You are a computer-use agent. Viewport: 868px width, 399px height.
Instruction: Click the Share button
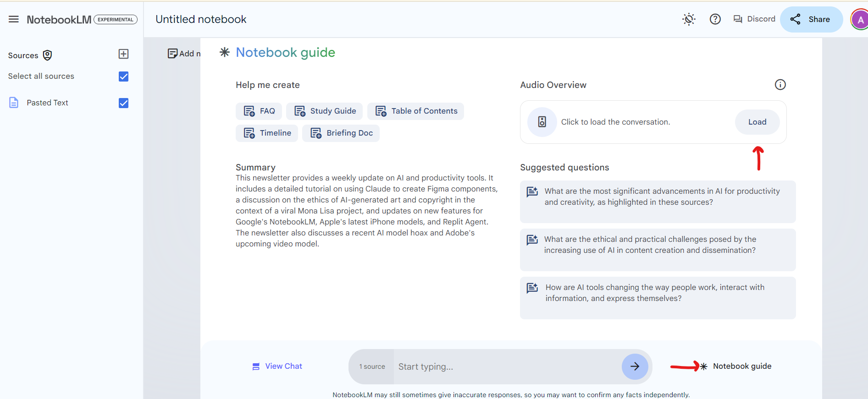[811, 19]
